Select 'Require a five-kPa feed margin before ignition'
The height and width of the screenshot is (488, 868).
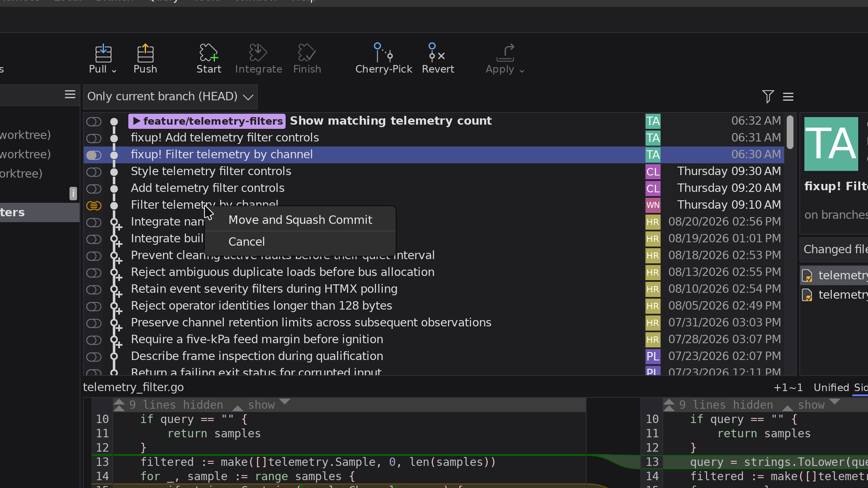pos(434,340)
